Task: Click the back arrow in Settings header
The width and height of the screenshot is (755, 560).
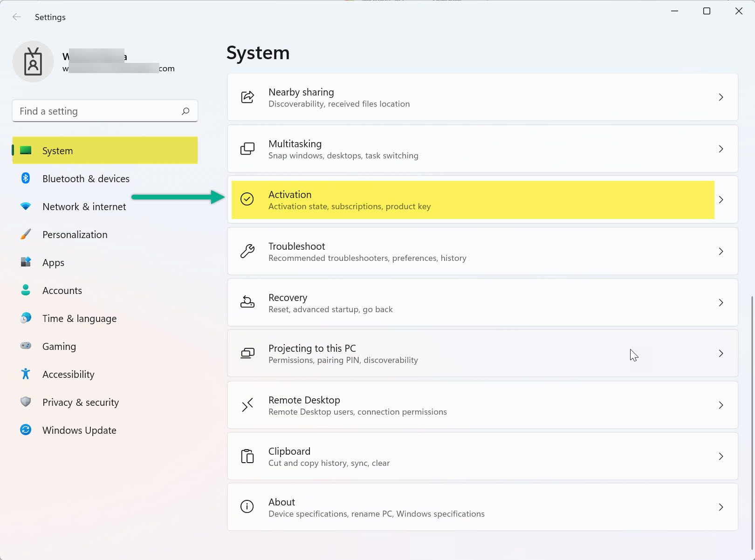Action: point(17,17)
